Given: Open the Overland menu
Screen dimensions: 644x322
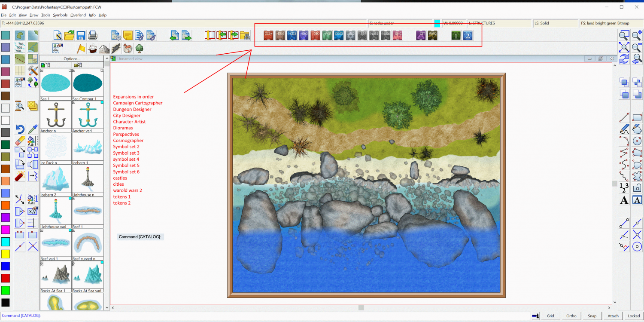Looking at the screenshot, I should pyautogui.click(x=78, y=15).
